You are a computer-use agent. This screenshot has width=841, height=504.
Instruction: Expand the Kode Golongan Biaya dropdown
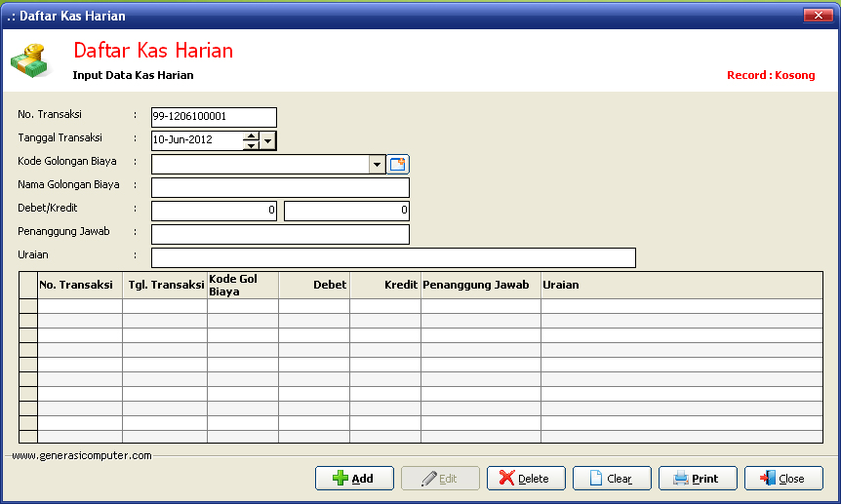[378, 165]
